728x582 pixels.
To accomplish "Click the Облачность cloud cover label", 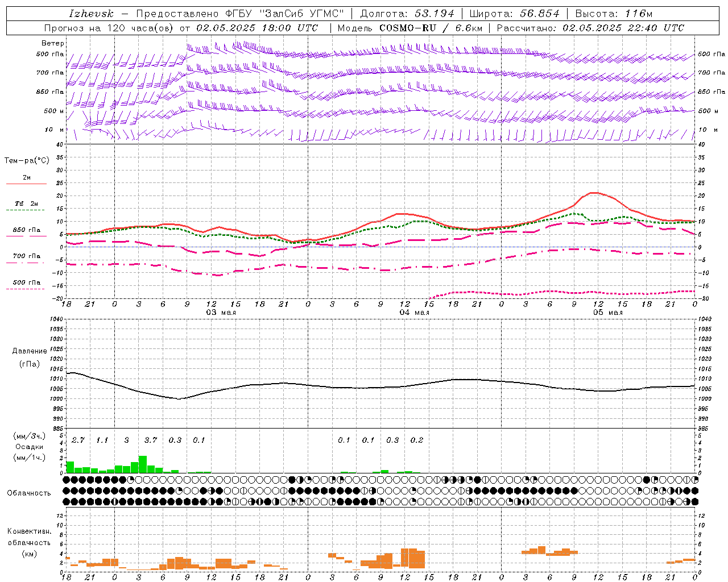I will pos(29,493).
